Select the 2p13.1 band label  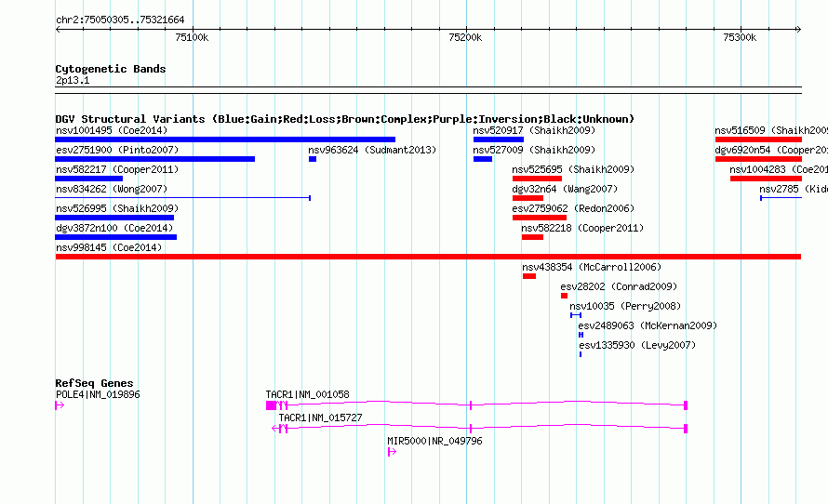(73, 80)
